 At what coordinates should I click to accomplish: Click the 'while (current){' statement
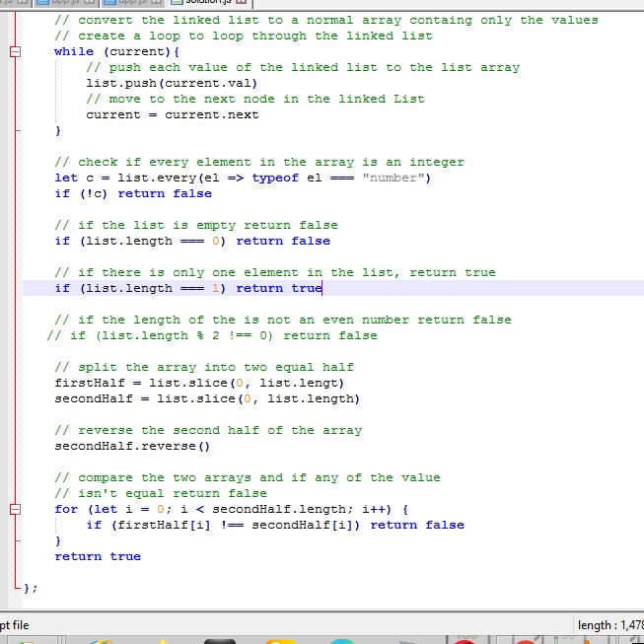(x=116, y=51)
